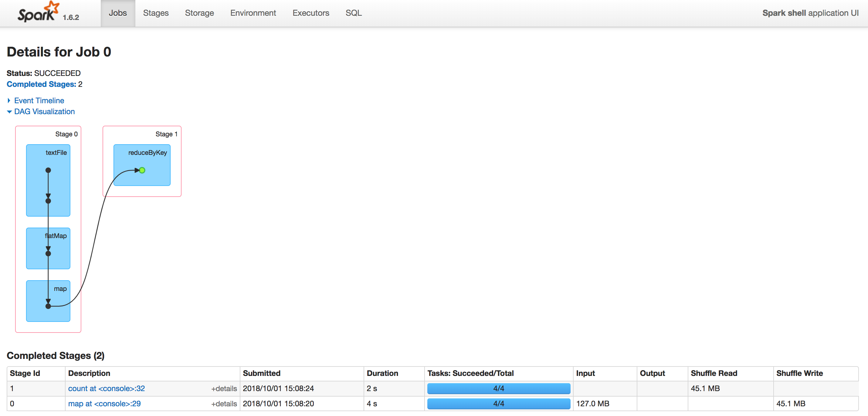Go to the Environment tab
The height and width of the screenshot is (416, 868).
coord(253,13)
